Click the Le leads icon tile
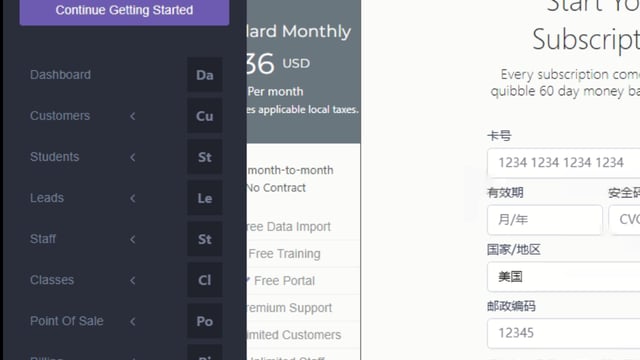640x360 pixels. [x=205, y=198]
